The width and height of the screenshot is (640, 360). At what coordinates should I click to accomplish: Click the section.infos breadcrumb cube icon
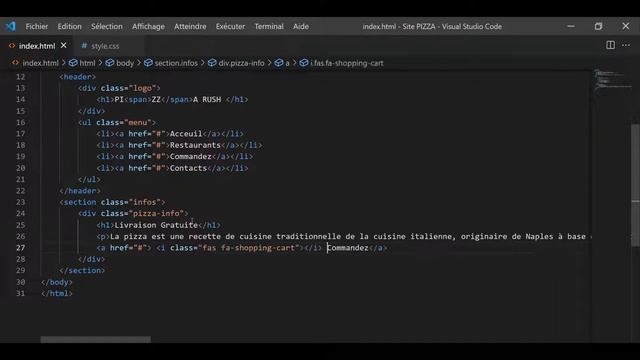(148, 63)
